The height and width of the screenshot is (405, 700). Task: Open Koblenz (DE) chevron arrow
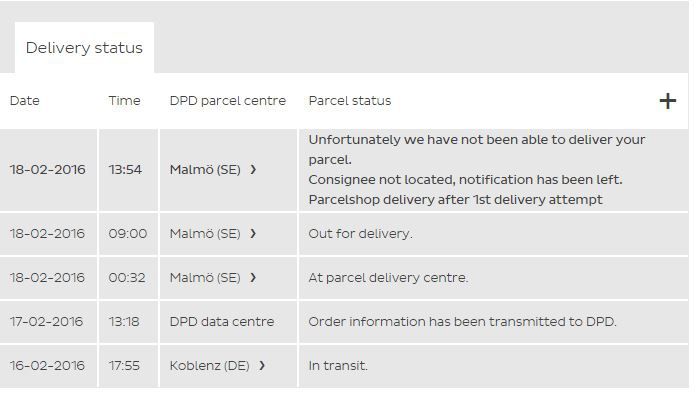(x=262, y=366)
